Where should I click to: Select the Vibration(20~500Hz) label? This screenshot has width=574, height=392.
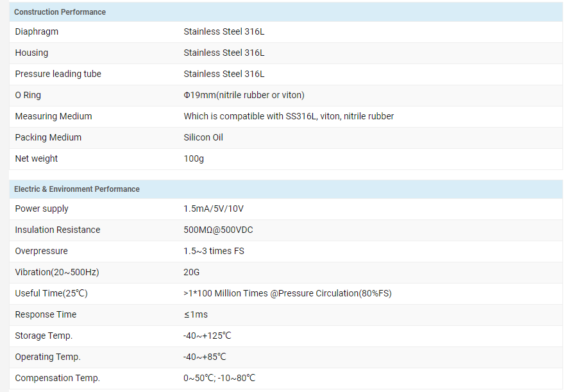[56, 272]
